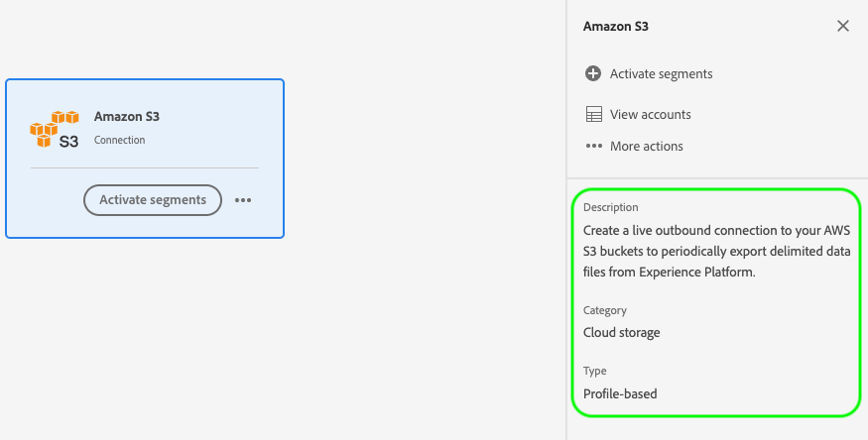868x440 pixels.
Task: Click the table icon beside View accounts
Action: (594, 115)
